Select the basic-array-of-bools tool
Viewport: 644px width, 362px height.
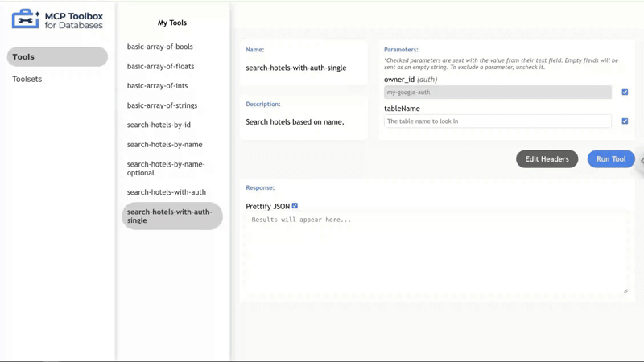(159, 47)
